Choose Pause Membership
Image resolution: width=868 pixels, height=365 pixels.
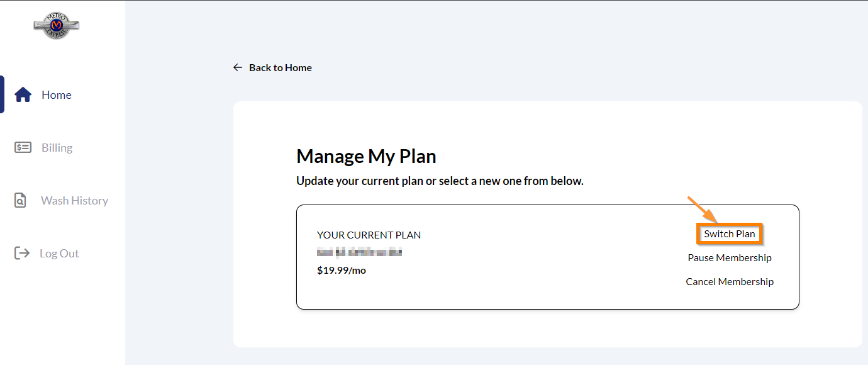point(730,258)
